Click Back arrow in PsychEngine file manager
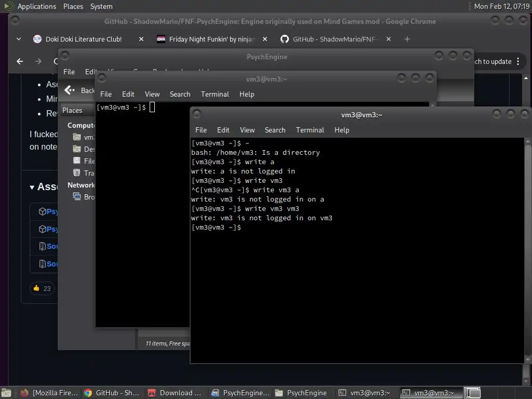This screenshot has width=532, height=399. click(70, 90)
